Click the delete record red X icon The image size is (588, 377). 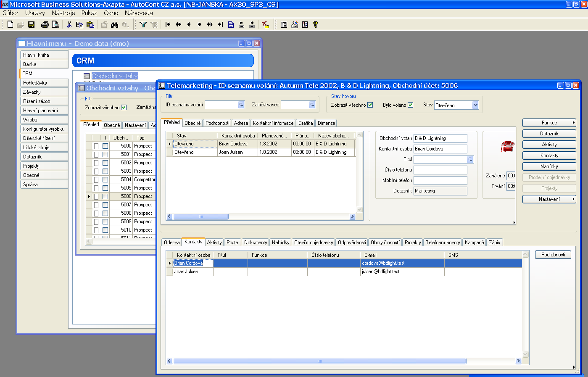[265, 24]
